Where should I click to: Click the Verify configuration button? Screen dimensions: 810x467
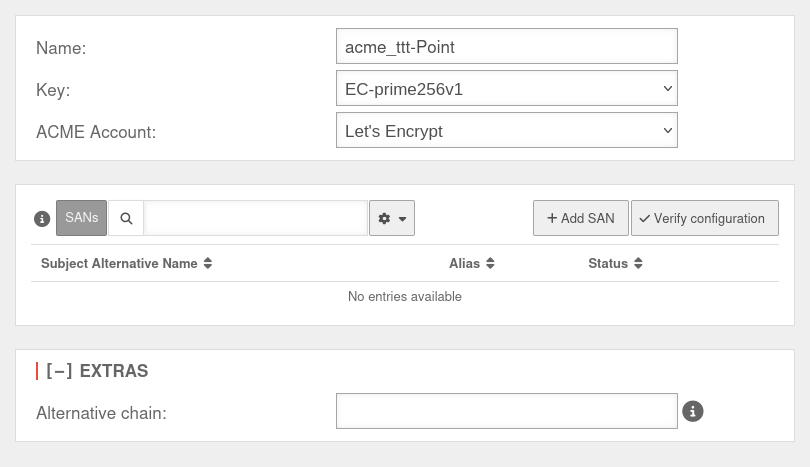tap(704, 218)
